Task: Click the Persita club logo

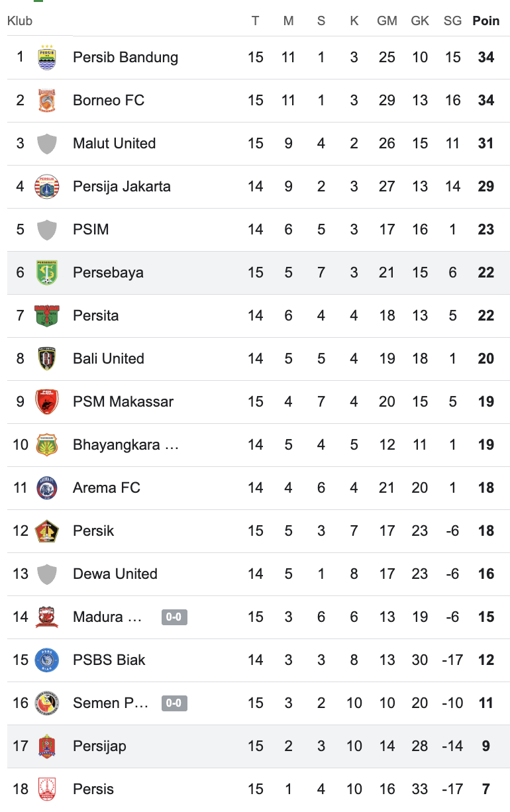Action: click(x=47, y=316)
